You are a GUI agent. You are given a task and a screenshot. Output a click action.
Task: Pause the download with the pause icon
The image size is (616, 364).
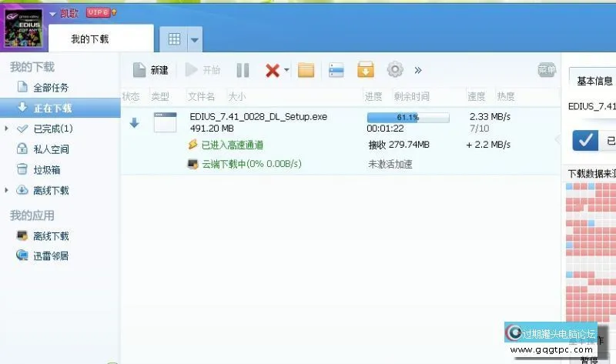click(243, 70)
